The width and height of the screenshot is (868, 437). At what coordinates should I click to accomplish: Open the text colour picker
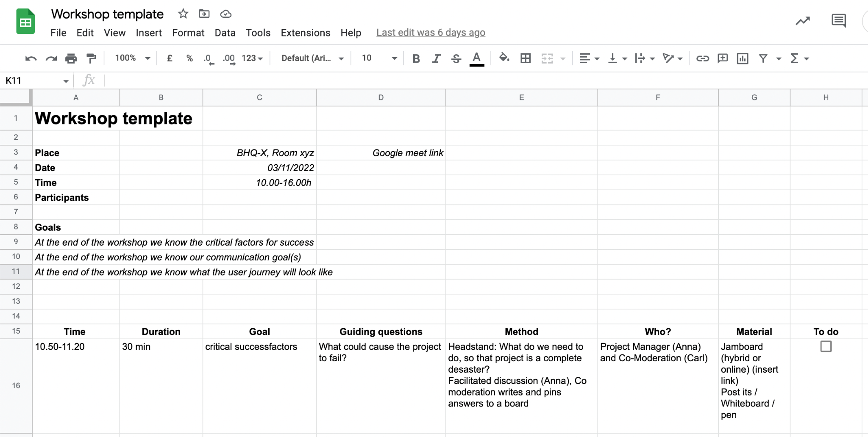(x=477, y=58)
